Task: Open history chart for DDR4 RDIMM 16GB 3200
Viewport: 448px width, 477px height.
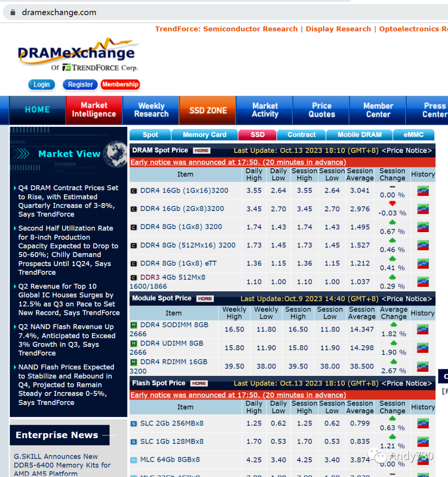Action: click(x=423, y=366)
